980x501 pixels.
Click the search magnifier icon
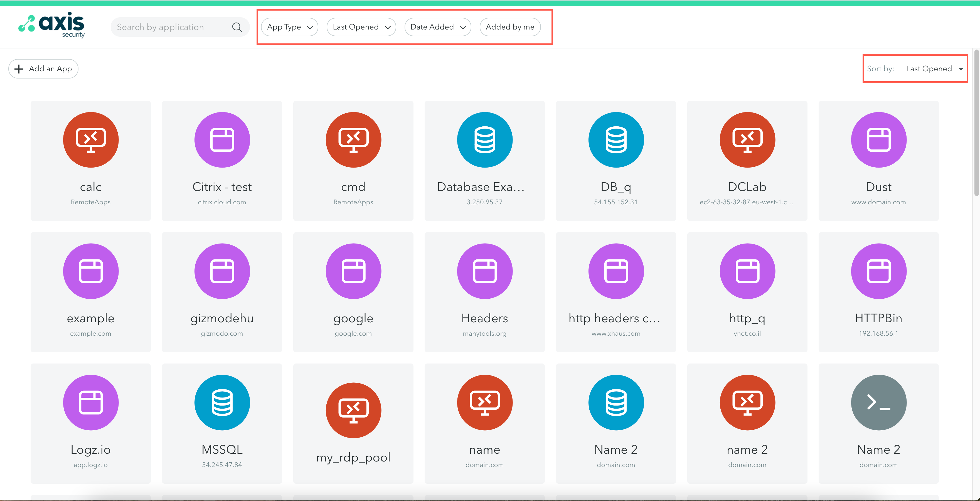[x=237, y=27]
